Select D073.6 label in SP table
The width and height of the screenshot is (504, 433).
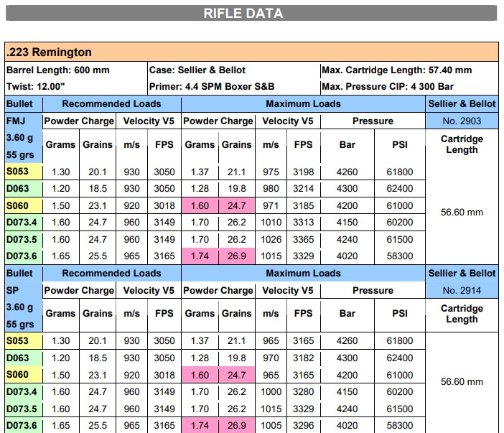[22, 426]
